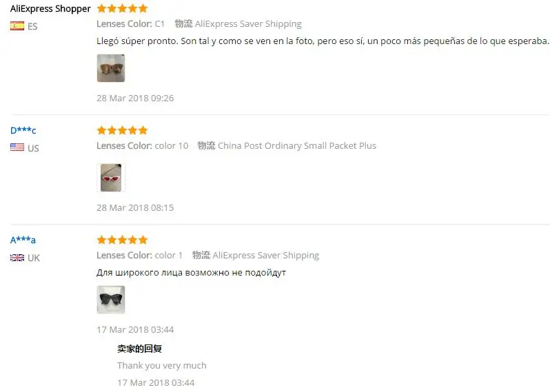
Task: Select the Spanish review text
Action: pos(323,41)
